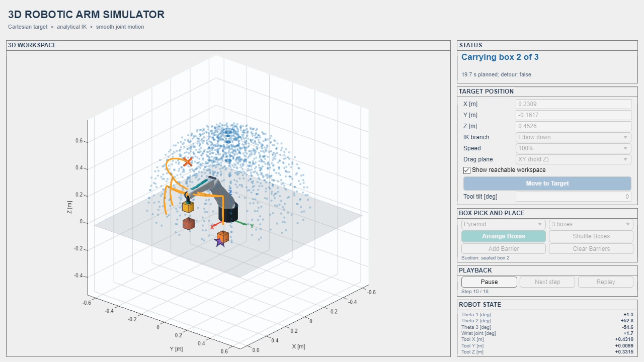Click the Theta 2 value '+52.8'
644x362 pixels.
(x=627, y=321)
